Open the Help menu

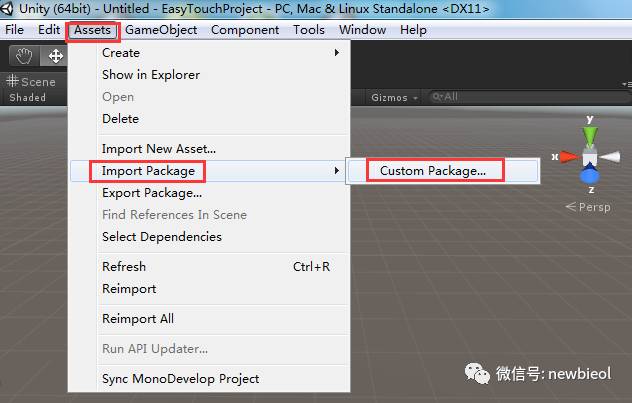[413, 30]
